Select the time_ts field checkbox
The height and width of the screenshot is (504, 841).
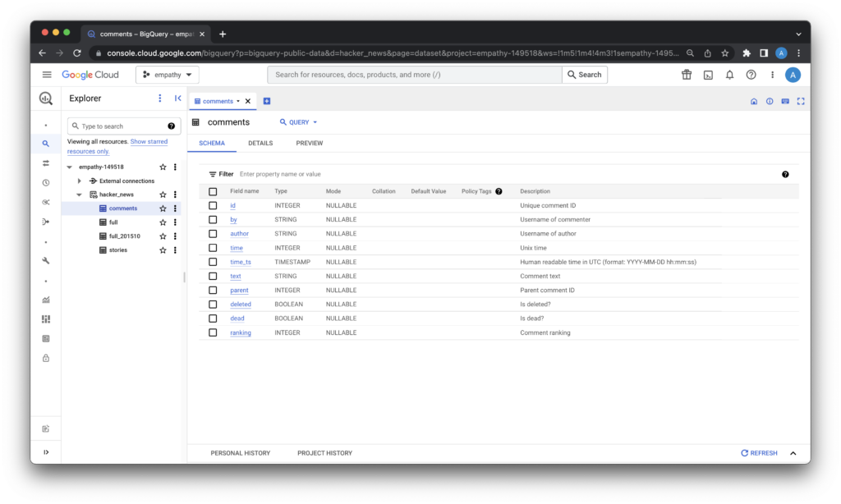pos(213,262)
